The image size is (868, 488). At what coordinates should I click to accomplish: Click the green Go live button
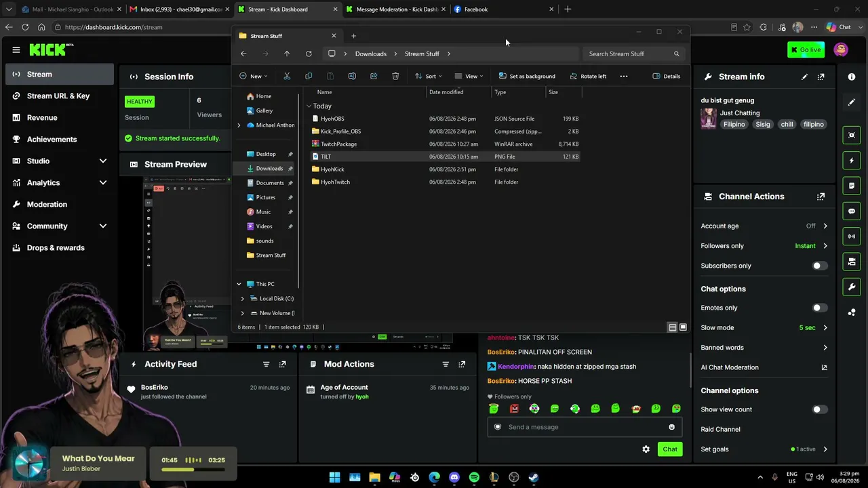pyautogui.click(x=806, y=49)
